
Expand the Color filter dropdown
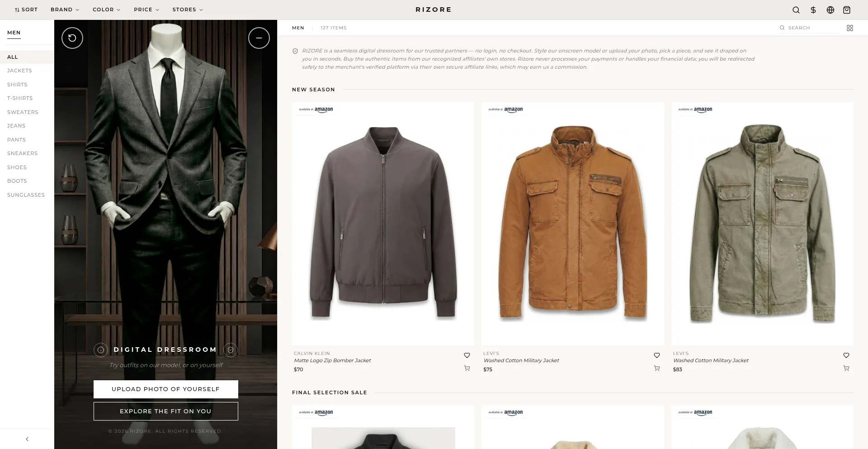tap(106, 9)
